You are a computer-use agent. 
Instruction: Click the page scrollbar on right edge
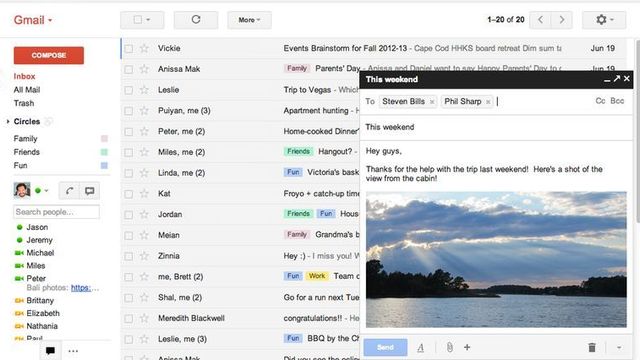coord(637,131)
